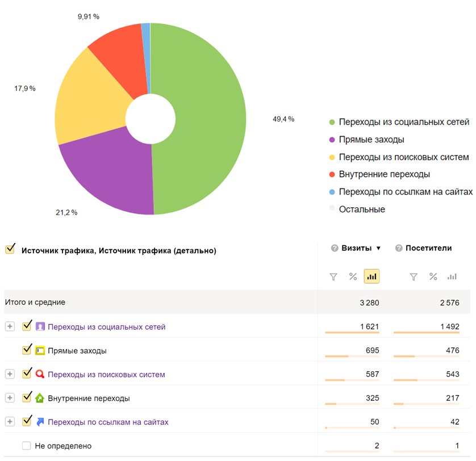
Task: Uncheck the Прямые заходы checkbox
Action: 27,350
